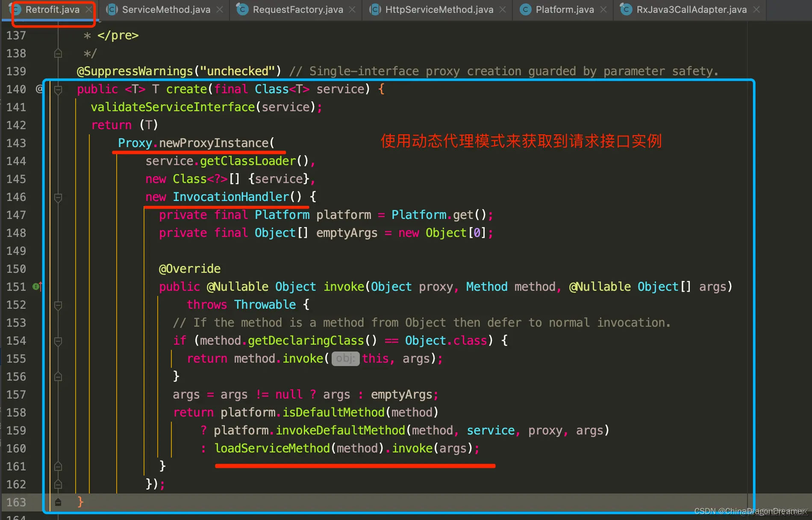Click getClassLoader on line 144
812x520 pixels.
coord(248,161)
